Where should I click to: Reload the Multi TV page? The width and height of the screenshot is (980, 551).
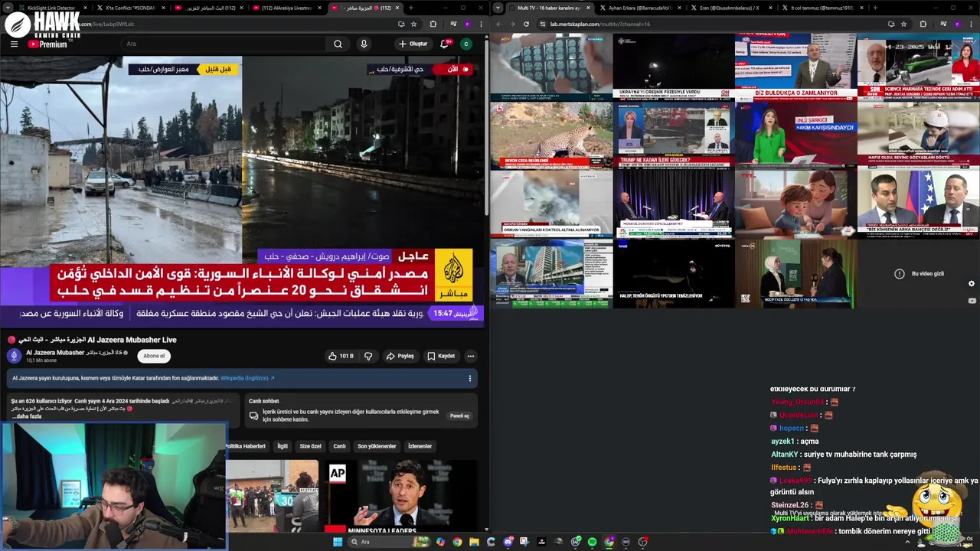(x=526, y=24)
